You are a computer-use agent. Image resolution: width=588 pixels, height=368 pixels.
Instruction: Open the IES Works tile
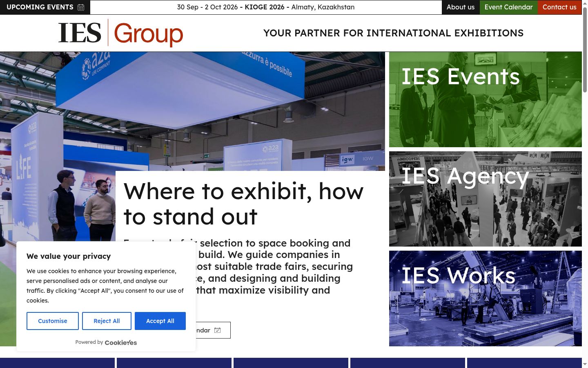tap(486, 298)
